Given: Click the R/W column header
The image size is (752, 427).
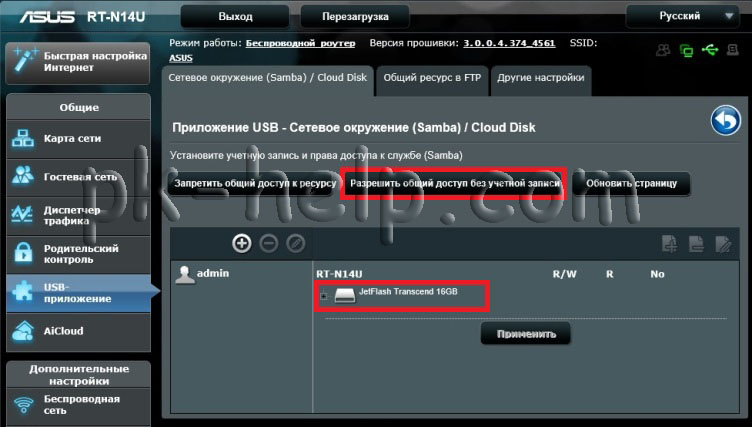Looking at the screenshot, I should [x=564, y=274].
